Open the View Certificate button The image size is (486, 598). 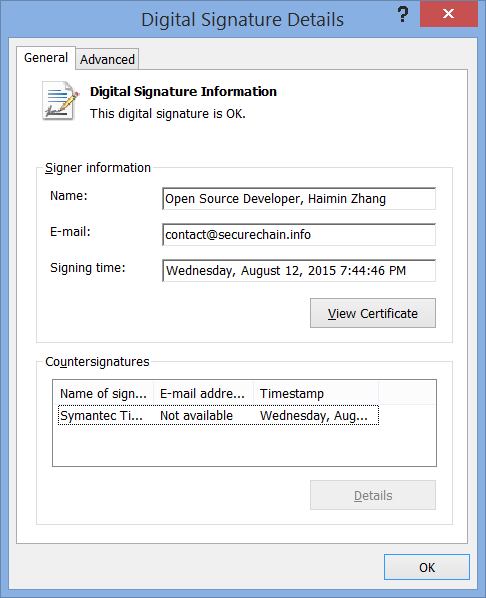(373, 313)
